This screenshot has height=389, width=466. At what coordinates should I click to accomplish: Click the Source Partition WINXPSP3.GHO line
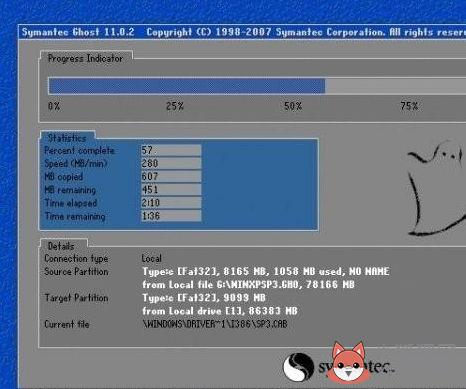click(248, 285)
